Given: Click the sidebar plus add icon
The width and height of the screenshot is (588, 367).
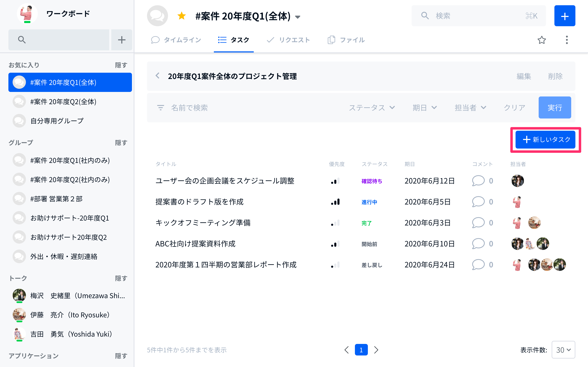Looking at the screenshot, I should point(121,39).
